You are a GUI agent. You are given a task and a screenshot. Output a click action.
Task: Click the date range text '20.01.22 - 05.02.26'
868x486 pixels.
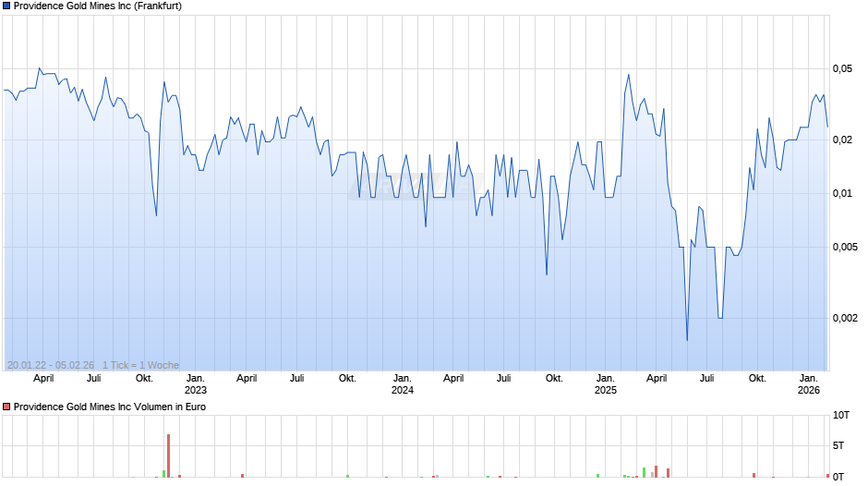pos(51,365)
